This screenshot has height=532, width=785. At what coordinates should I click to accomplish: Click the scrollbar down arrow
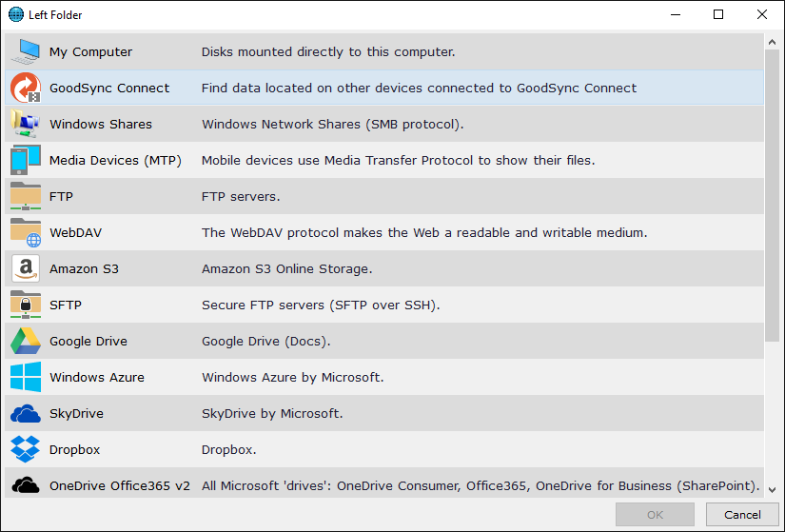773,489
